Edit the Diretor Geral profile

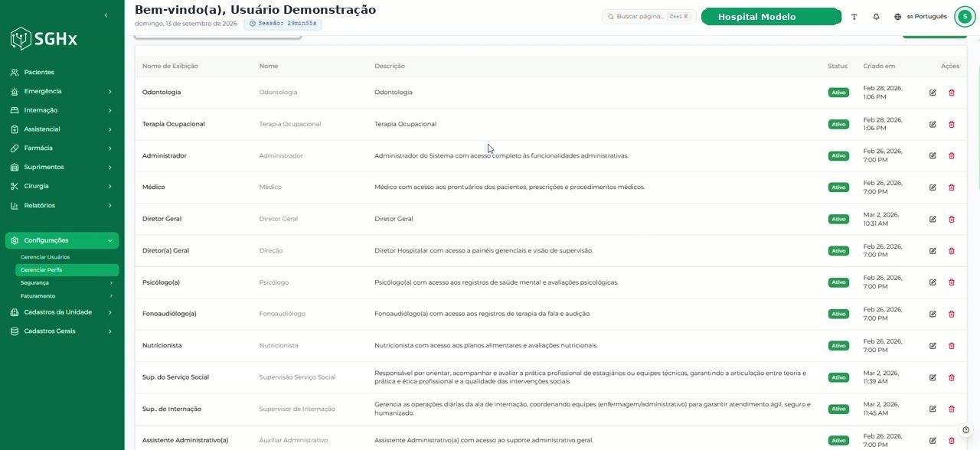pos(933,219)
